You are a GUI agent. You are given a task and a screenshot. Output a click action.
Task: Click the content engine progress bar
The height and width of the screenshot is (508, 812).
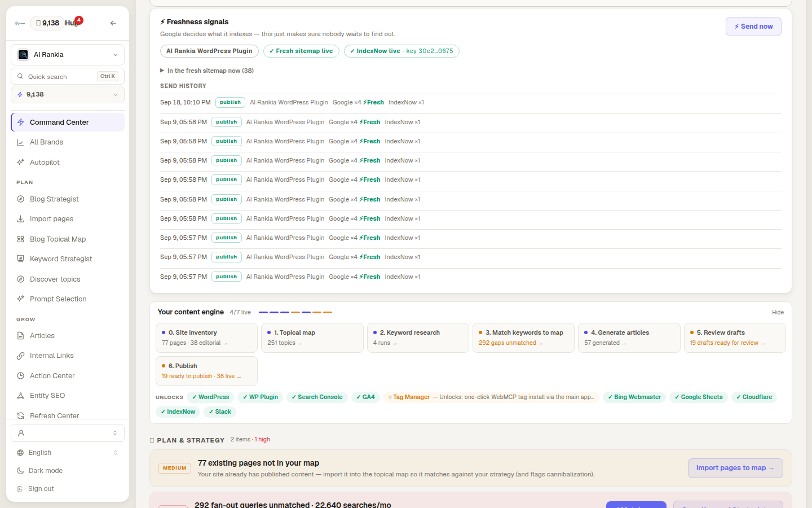coord(295,312)
